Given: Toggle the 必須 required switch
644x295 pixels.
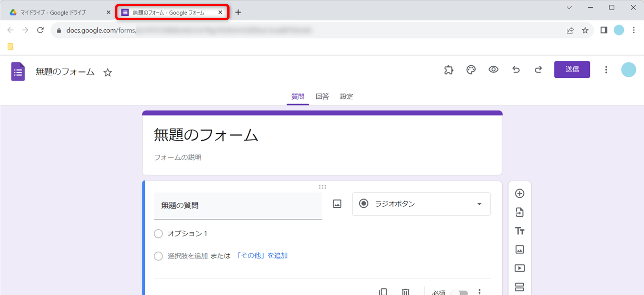Looking at the screenshot, I should 459,292.
